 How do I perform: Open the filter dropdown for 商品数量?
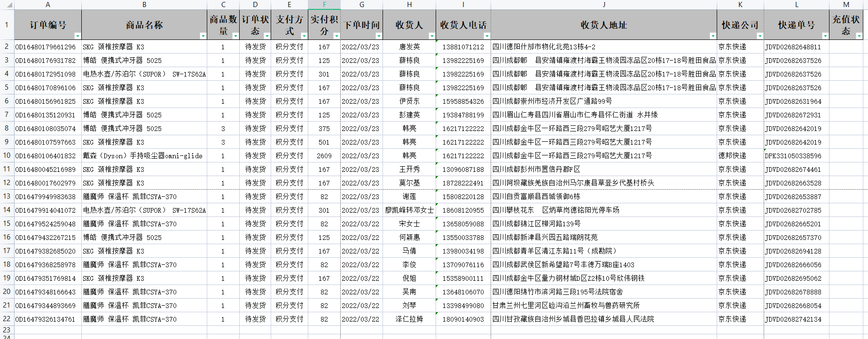point(235,36)
